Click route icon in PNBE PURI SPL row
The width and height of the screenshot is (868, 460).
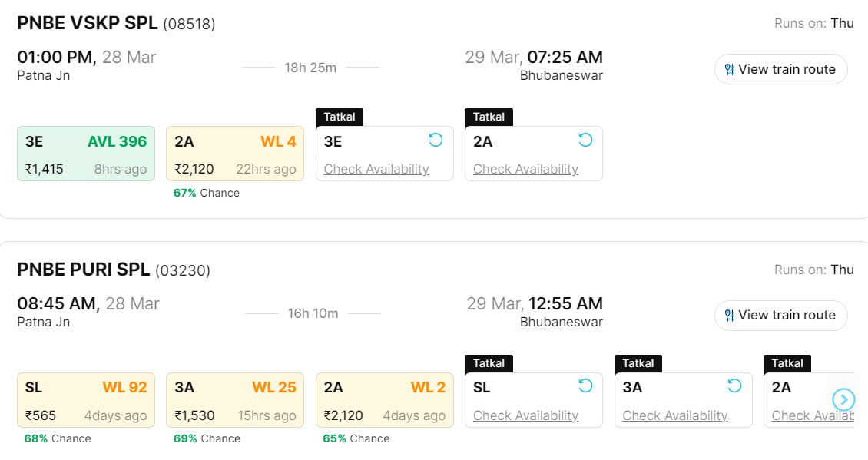coord(729,315)
